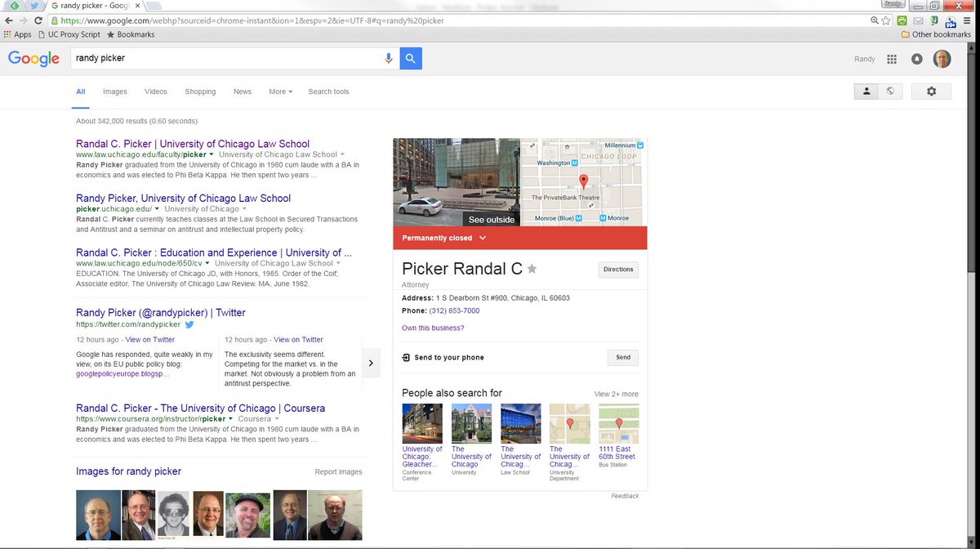Open Images for randy picker heading
Image resolution: width=980 pixels, height=549 pixels.
point(128,471)
